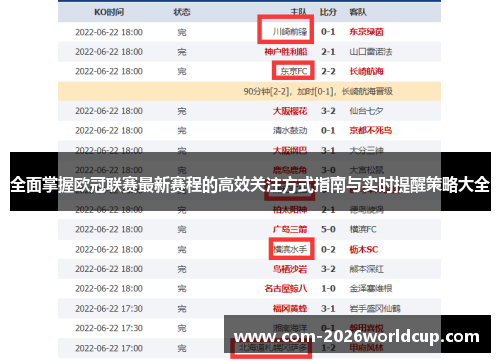Open the 0-1 score of 川崎前锋 match
This screenshot has height=362, width=500.
(328, 32)
